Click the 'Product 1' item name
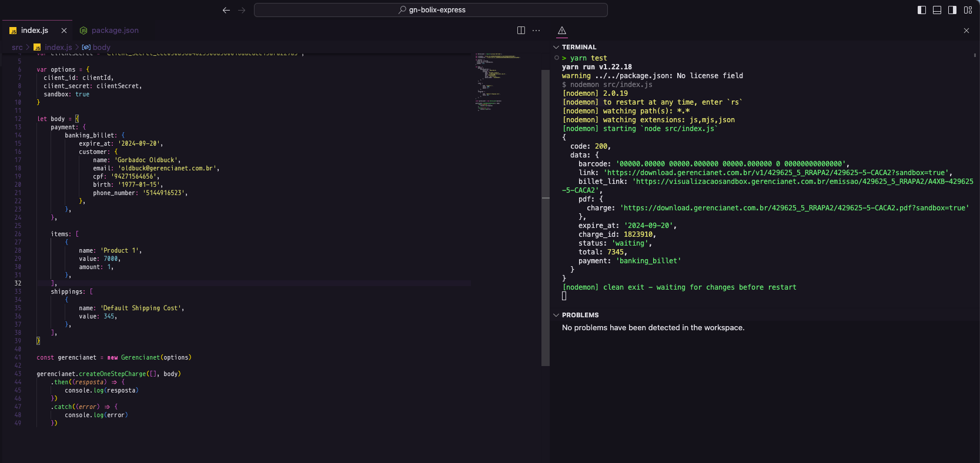Viewport: 980px width, 463px height. tap(121, 250)
